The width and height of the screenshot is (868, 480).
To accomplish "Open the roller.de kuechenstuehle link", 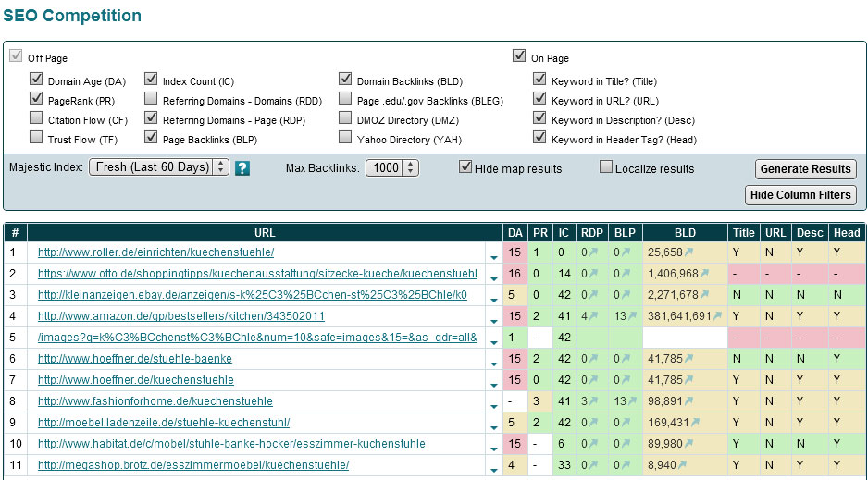I will pos(155,252).
